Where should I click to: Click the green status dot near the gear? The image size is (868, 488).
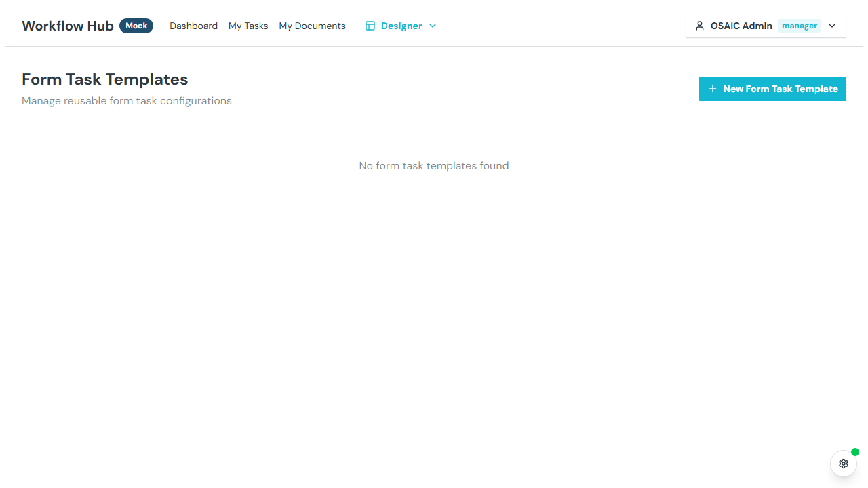coord(854,452)
